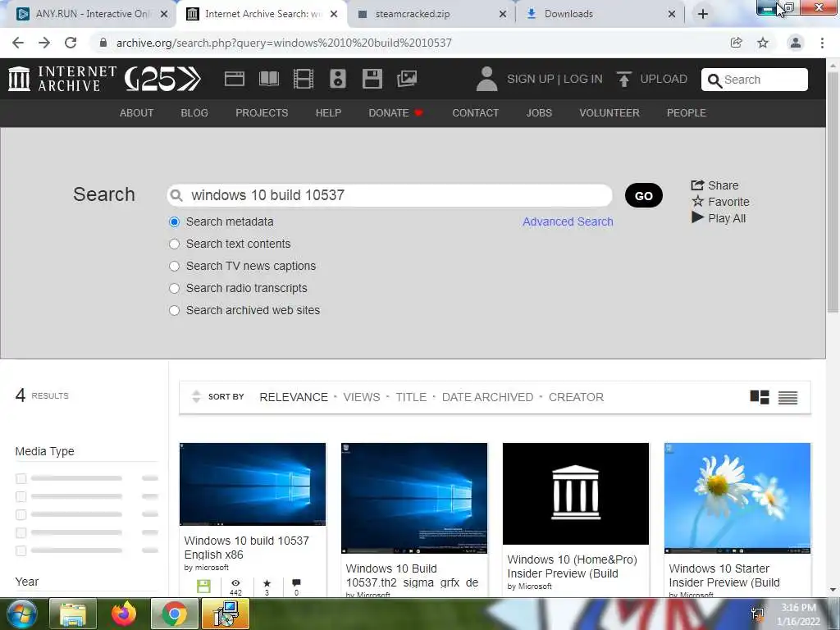Open the ABOUT menu item
This screenshot has width=840, height=630.
[137, 113]
